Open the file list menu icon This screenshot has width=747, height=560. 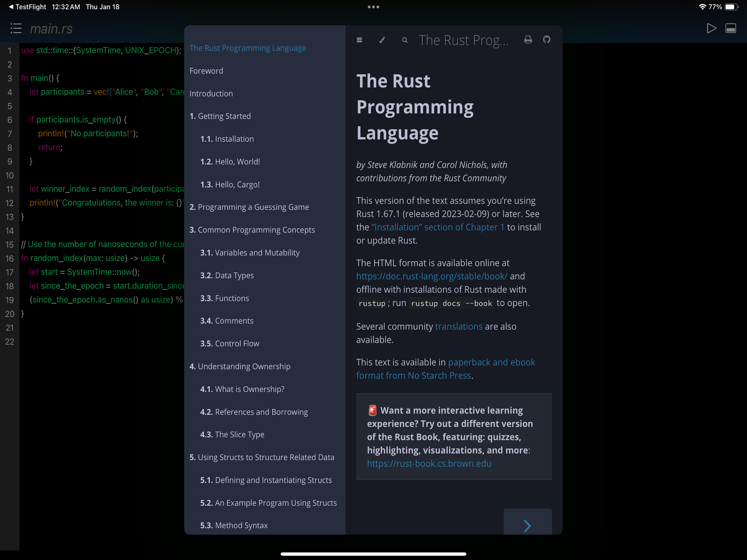click(16, 28)
